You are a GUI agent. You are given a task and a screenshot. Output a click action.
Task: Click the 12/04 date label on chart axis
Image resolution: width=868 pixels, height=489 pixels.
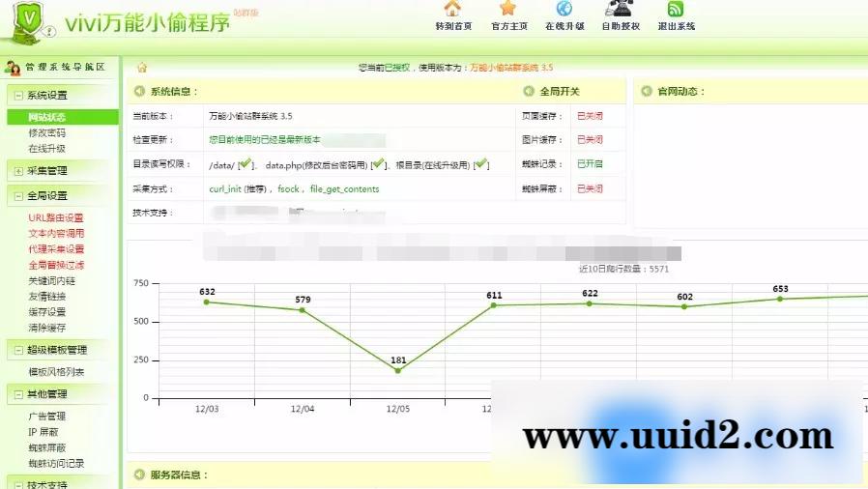pyautogui.click(x=303, y=409)
